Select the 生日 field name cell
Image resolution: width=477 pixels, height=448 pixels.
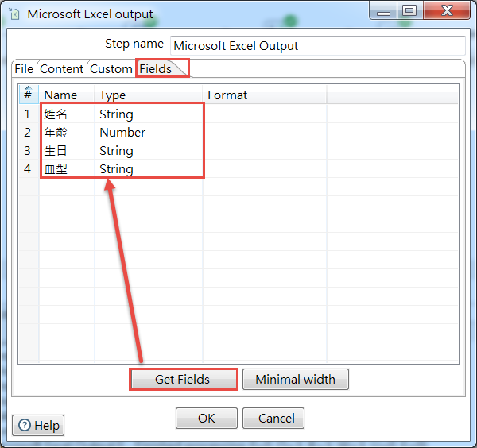point(67,151)
